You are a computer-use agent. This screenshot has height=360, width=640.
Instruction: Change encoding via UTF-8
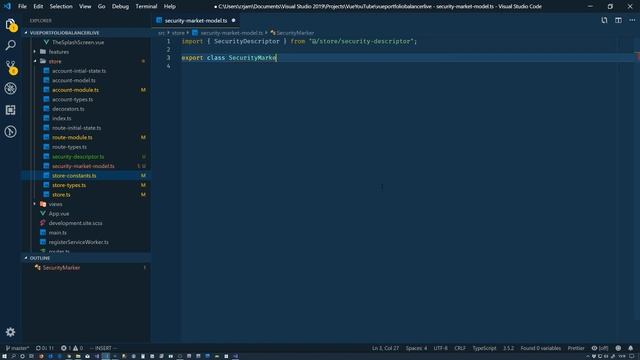440,348
